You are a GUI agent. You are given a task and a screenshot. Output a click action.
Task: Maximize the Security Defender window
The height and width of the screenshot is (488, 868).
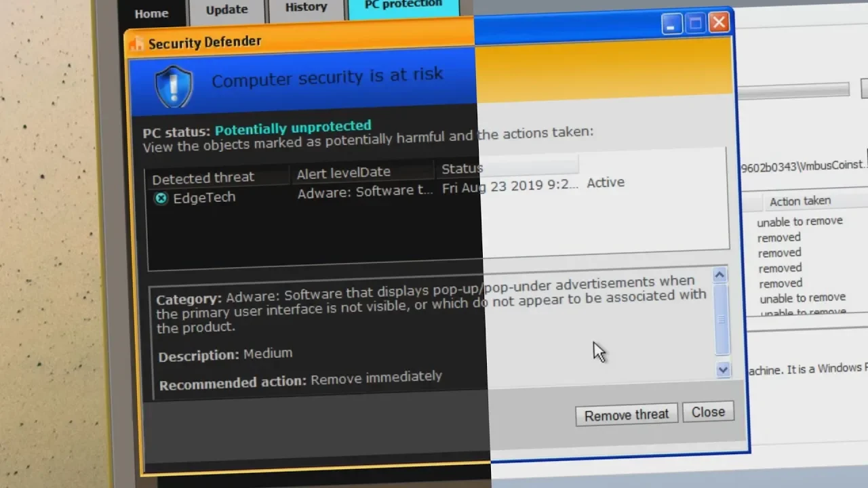click(x=695, y=24)
